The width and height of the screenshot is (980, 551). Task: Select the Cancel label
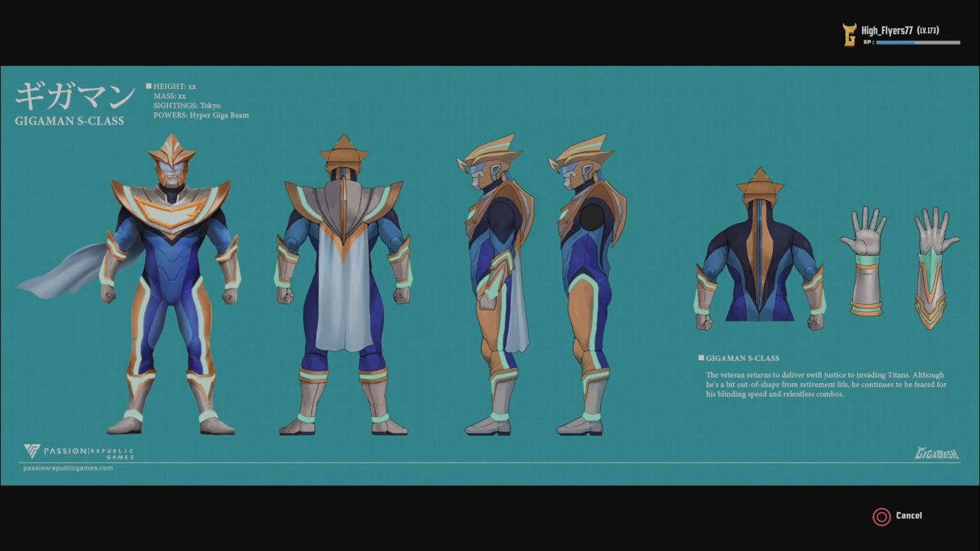point(909,516)
